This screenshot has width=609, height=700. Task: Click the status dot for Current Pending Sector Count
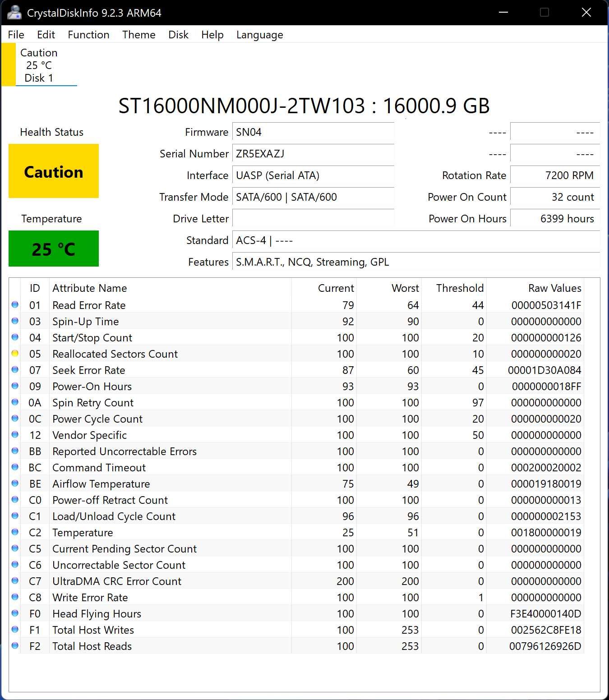15,548
